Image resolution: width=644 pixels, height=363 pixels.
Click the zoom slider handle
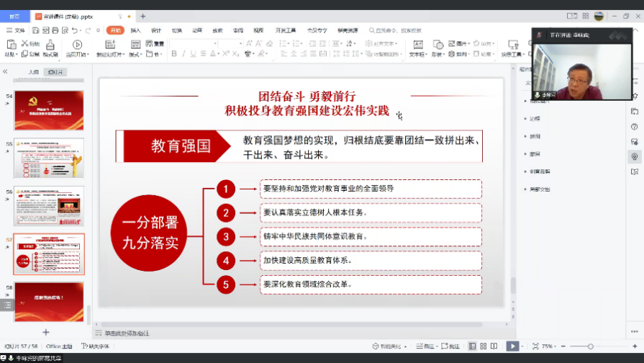(591, 346)
